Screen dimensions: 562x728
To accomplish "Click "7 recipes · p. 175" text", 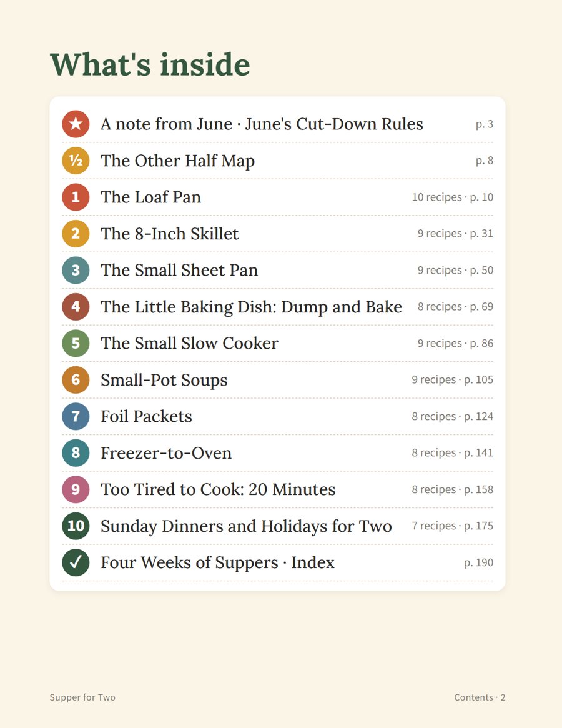I will 453,526.
